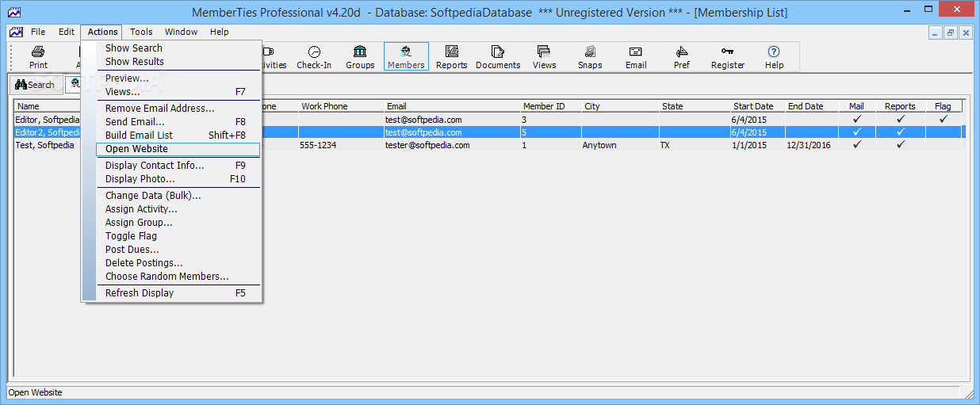
Task: Select Preview... in Actions menu
Action: point(178,78)
